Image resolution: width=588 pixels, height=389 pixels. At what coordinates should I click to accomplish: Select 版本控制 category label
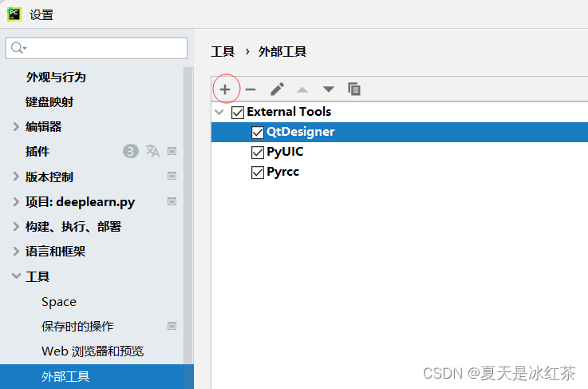49,177
